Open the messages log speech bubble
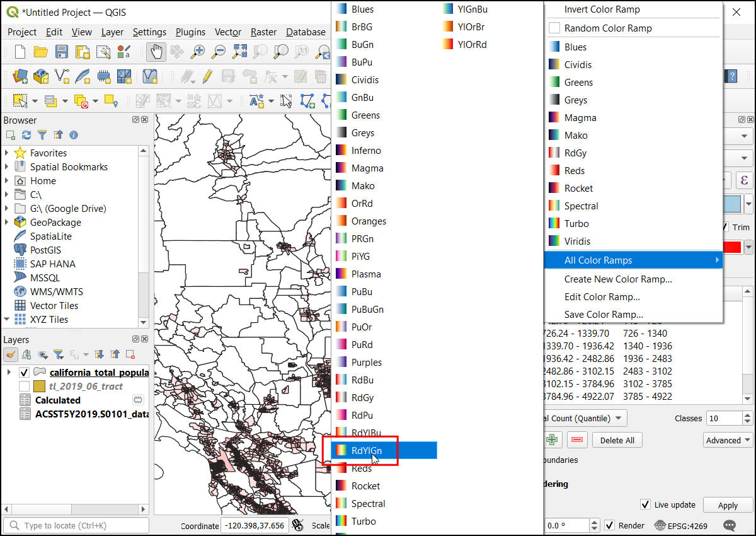The width and height of the screenshot is (756, 536). [x=730, y=525]
